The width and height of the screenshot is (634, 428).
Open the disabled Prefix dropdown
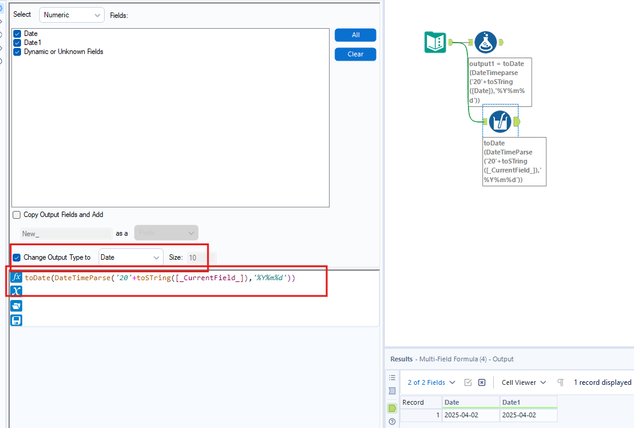[x=166, y=233]
